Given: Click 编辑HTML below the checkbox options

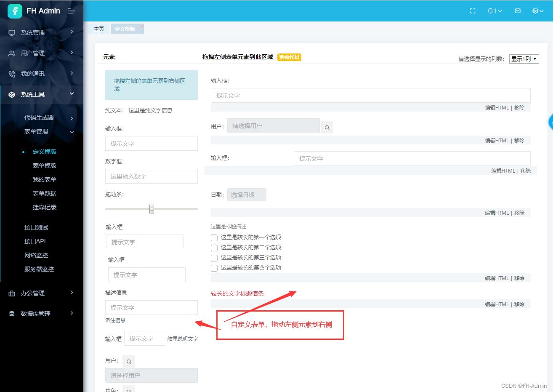Looking at the screenshot, I should tap(497, 278).
